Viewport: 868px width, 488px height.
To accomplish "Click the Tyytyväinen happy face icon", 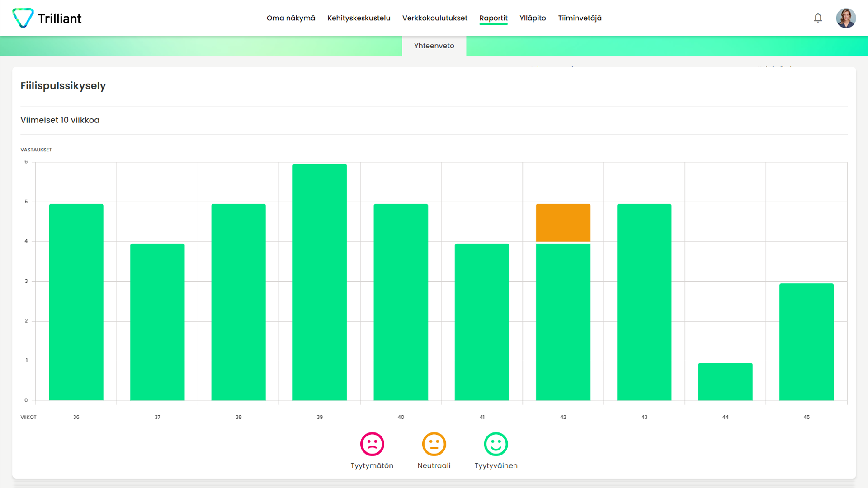I will (496, 444).
